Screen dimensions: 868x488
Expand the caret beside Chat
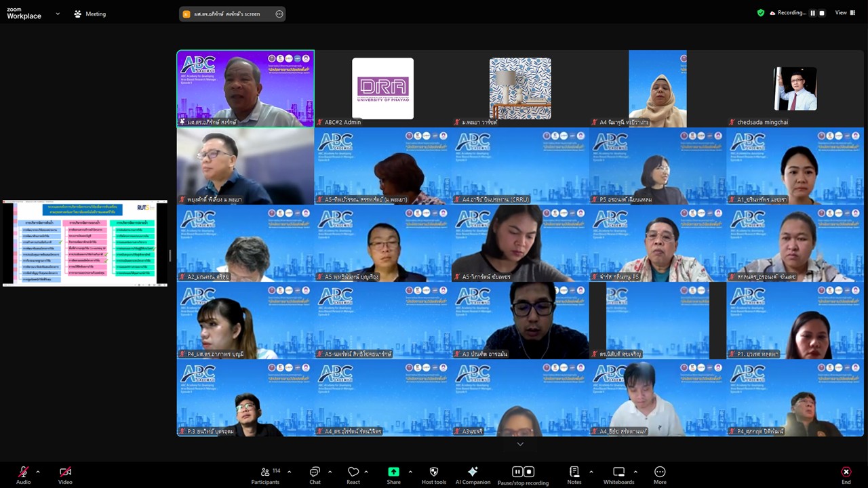(330, 472)
